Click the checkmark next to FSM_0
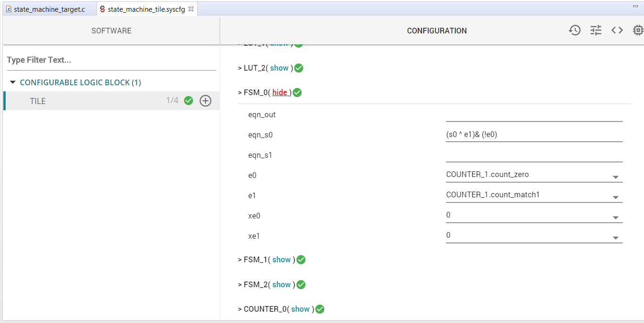644x323 pixels. (297, 92)
